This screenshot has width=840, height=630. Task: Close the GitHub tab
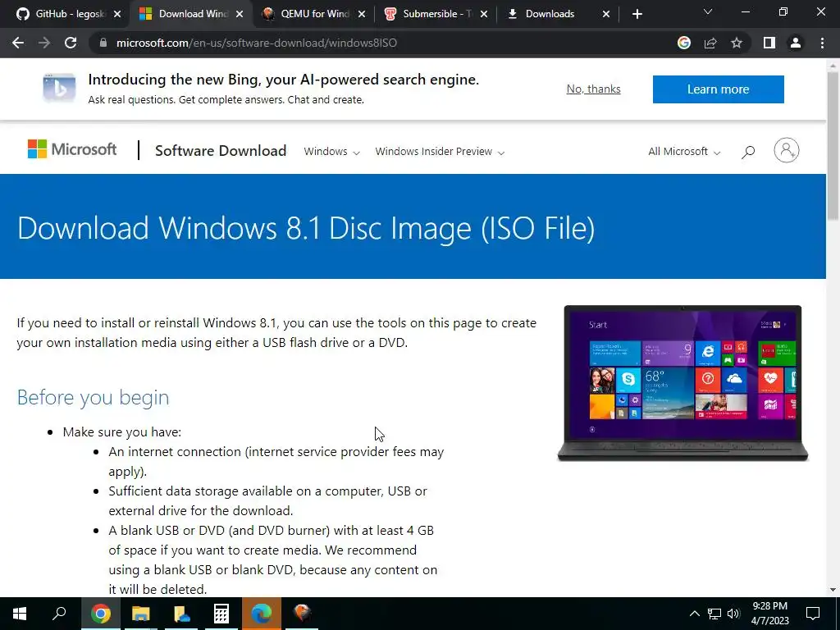pyautogui.click(x=117, y=14)
